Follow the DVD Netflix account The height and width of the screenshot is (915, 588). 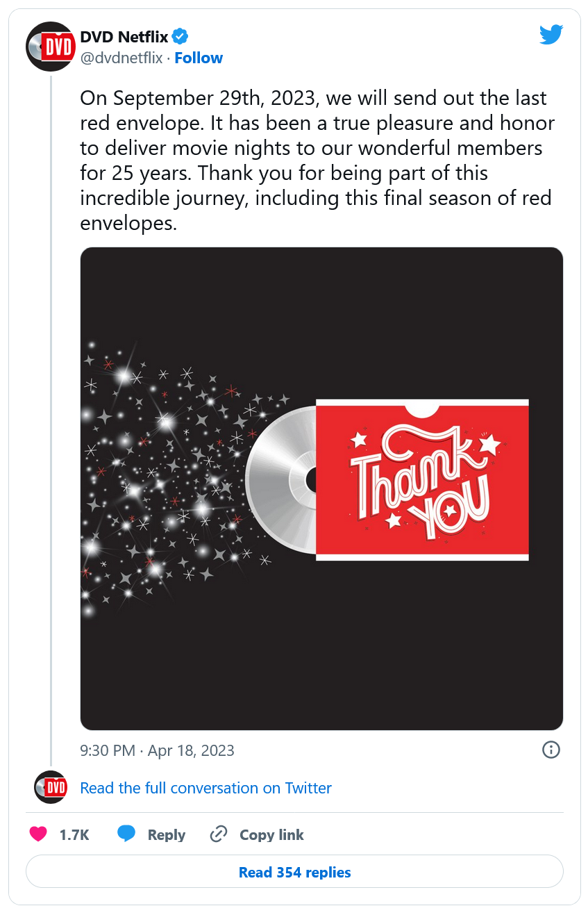coord(199,58)
